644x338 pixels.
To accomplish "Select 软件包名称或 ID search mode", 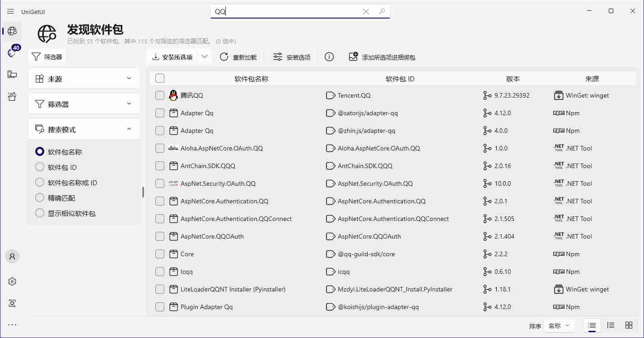I will [x=66, y=183].
